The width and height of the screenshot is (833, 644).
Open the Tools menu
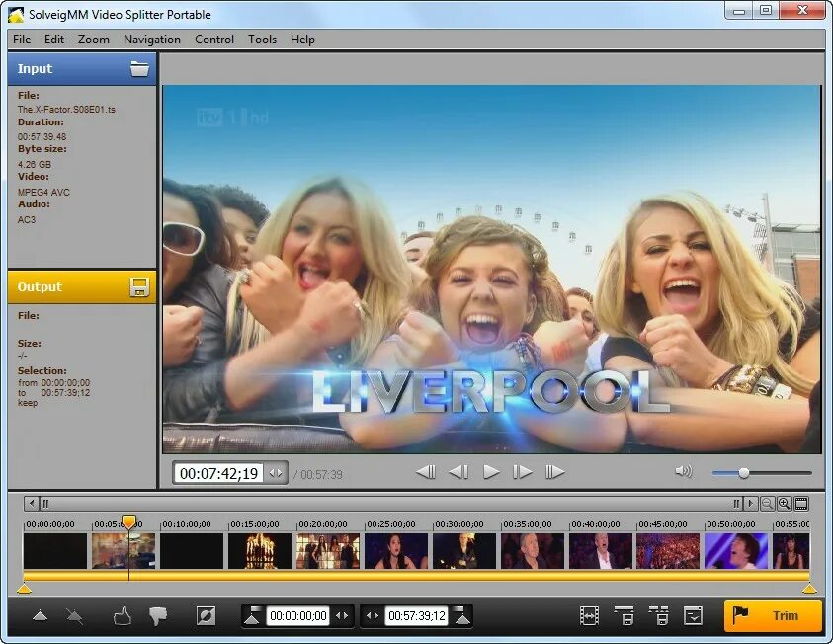(262, 40)
